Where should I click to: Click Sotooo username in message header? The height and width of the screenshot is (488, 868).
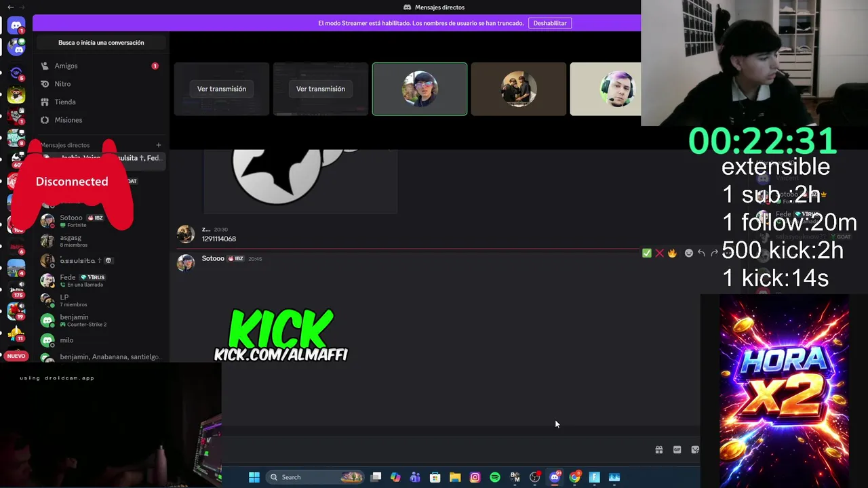[x=213, y=258]
